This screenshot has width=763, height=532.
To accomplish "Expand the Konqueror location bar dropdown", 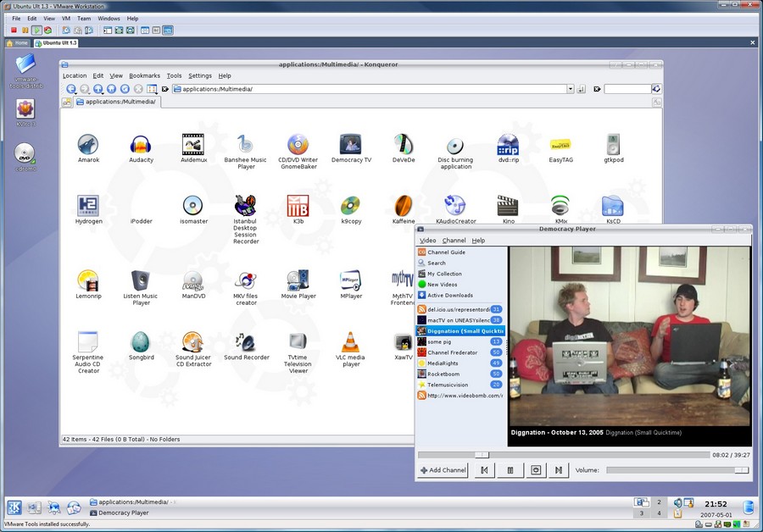I will tap(571, 89).
